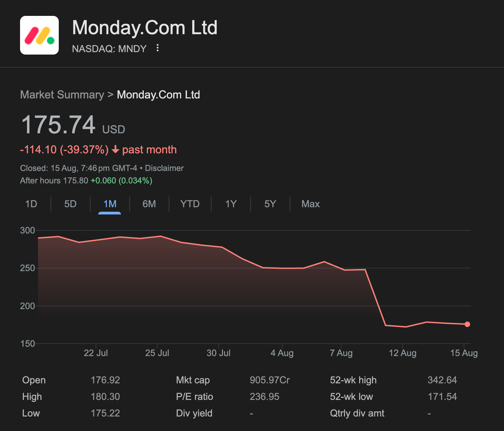Click the Mkt cap value 905.97Cr
The height and width of the screenshot is (431, 504).
click(270, 380)
